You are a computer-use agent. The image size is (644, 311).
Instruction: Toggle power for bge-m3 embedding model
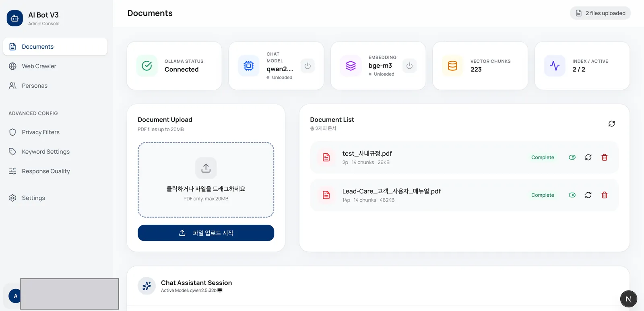pos(409,66)
